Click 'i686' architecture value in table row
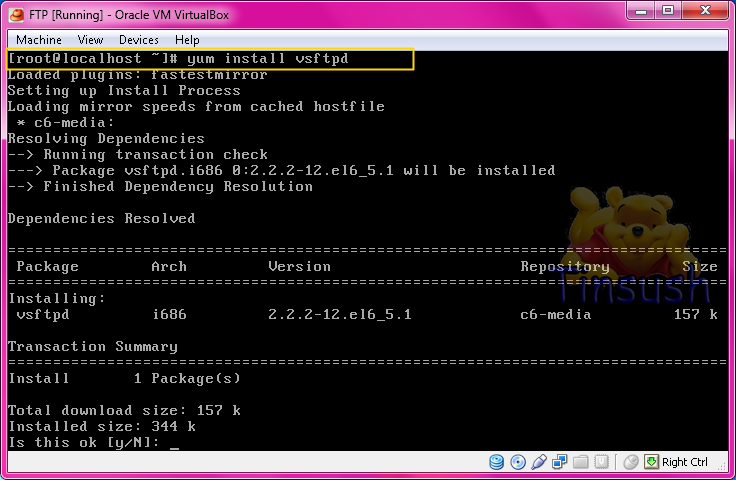Image resolution: width=736 pixels, height=480 pixels. pyautogui.click(x=169, y=314)
